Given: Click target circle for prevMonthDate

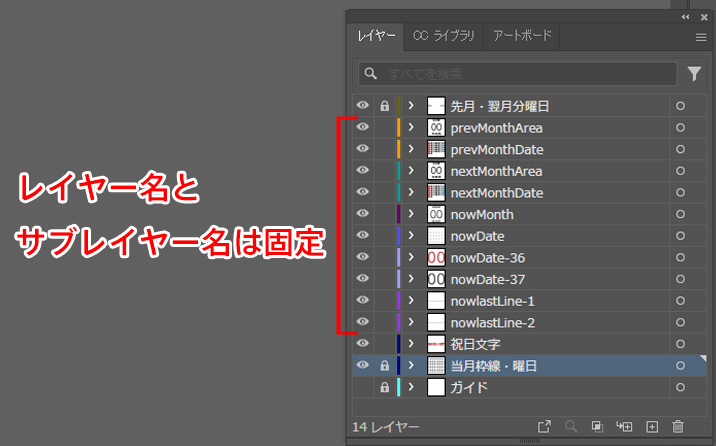Looking at the screenshot, I should 680,149.
